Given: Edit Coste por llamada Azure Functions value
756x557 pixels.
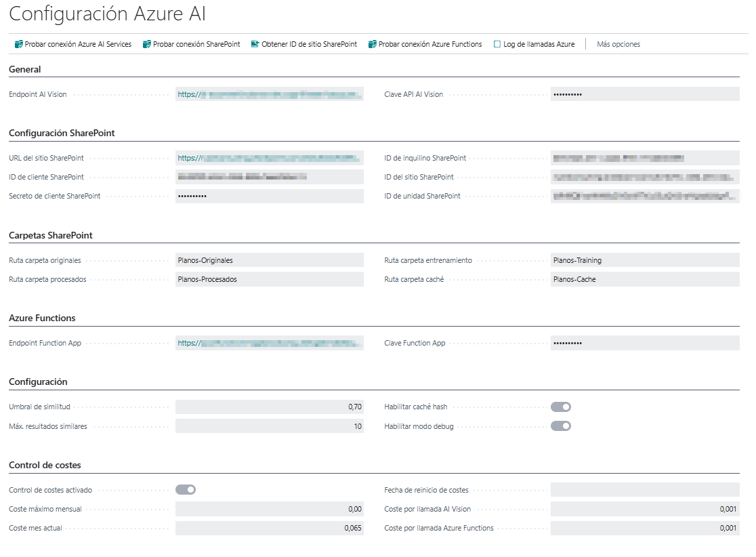Looking at the screenshot, I should pyautogui.click(x=645, y=529).
